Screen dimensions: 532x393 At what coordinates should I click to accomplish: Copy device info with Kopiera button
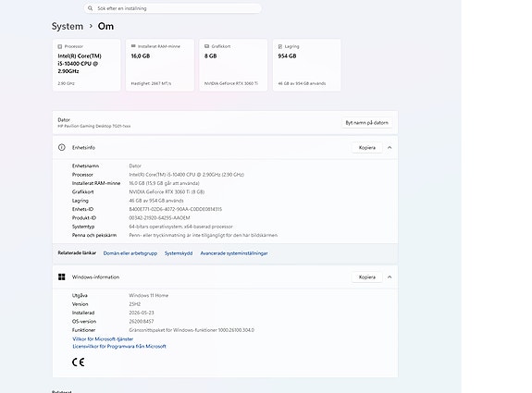(367, 148)
